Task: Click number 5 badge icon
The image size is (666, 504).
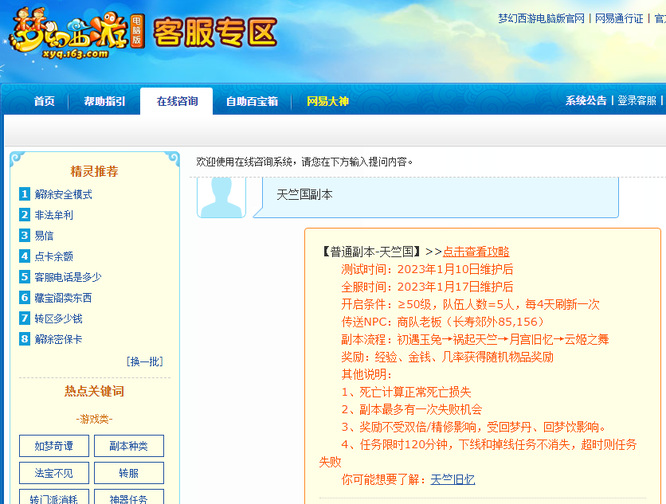Action: point(25,277)
